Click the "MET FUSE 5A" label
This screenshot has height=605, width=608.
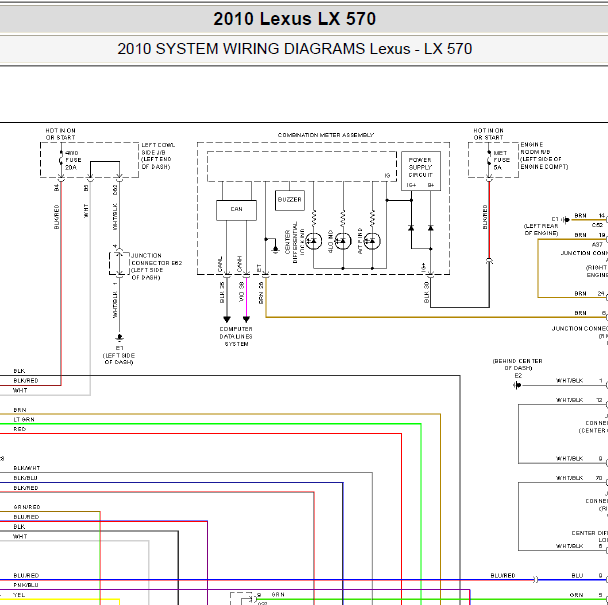point(501,160)
